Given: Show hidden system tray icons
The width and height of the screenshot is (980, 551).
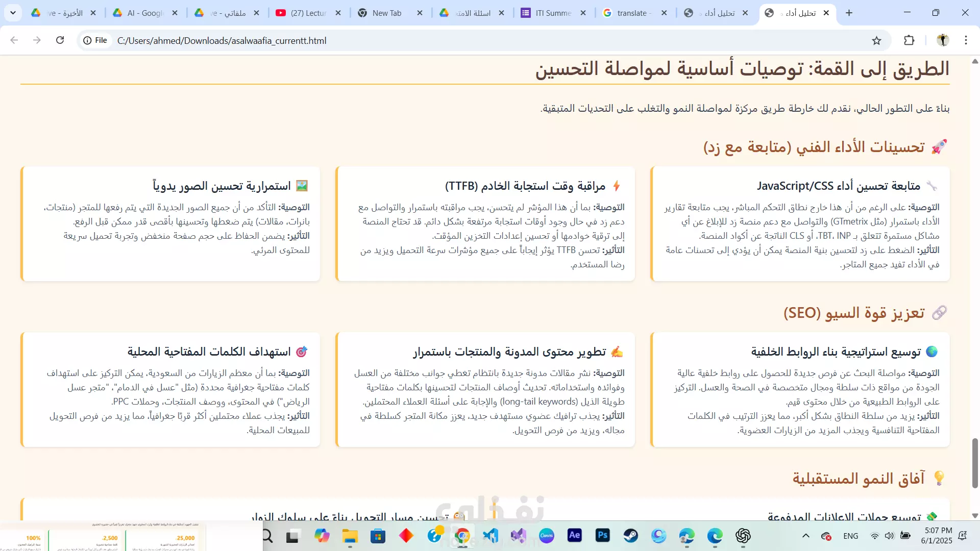Looking at the screenshot, I should pos(806,536).
